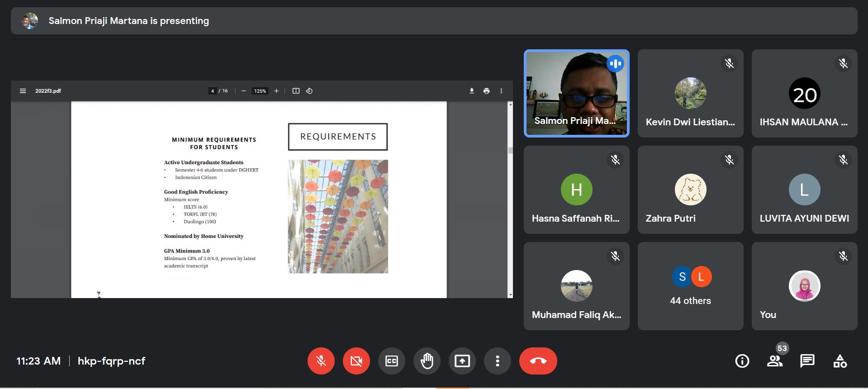Open meeting details info icon
This screenshot has height=389, width=868.
pos(742,361)
